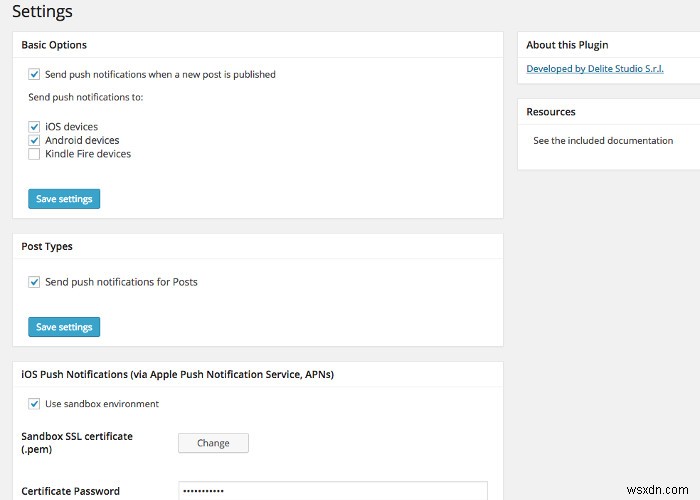Click 'Send push notifications to:' label

pyautogui.click(x=86, y=97)
